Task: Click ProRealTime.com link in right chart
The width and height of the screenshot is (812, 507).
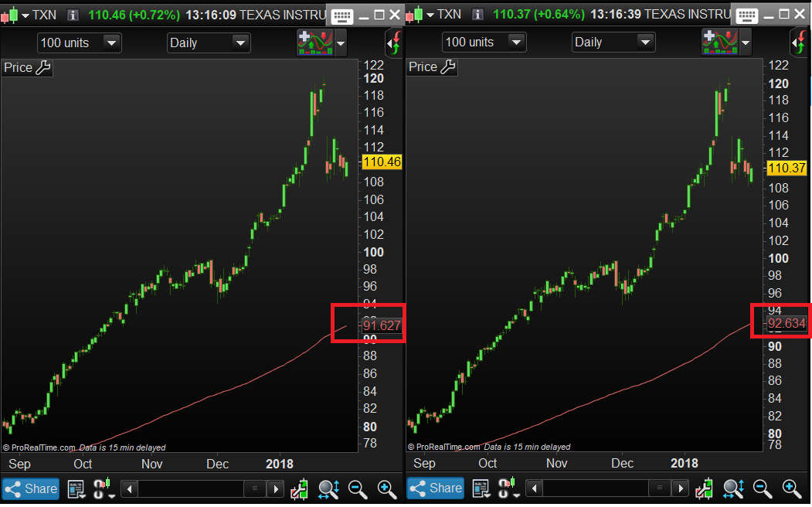Action: click(x=448, y=447)
